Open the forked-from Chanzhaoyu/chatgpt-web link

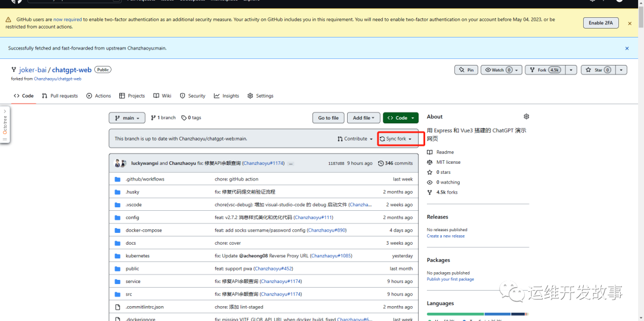(x=57, y=79)
